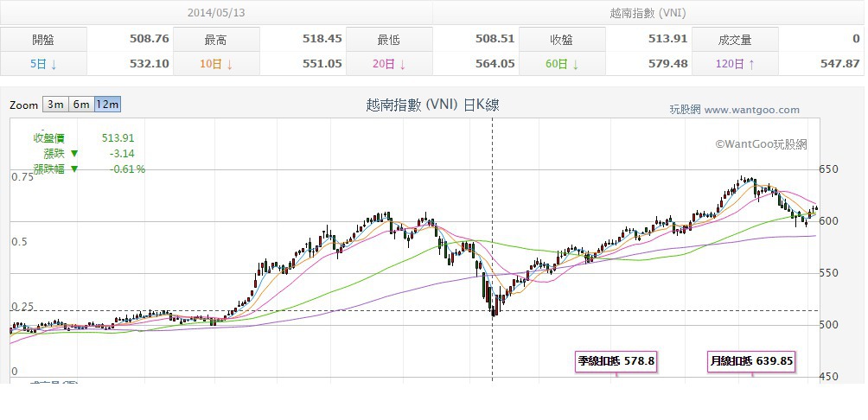868x420 pixels.
Task: Click the 季線扣抵 578.8 marker label
Action: [x=616, y=362]
